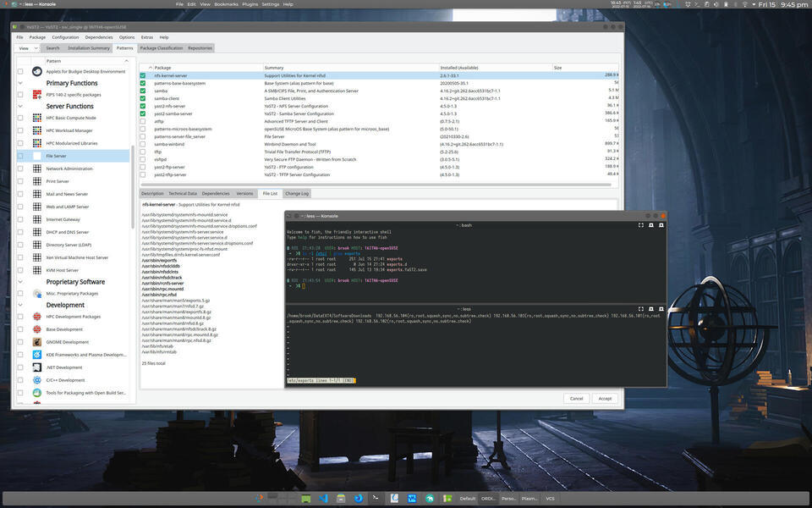Check the vsftpd package checkbox
This screenshot has width=812, height=508.
point(143,159)
